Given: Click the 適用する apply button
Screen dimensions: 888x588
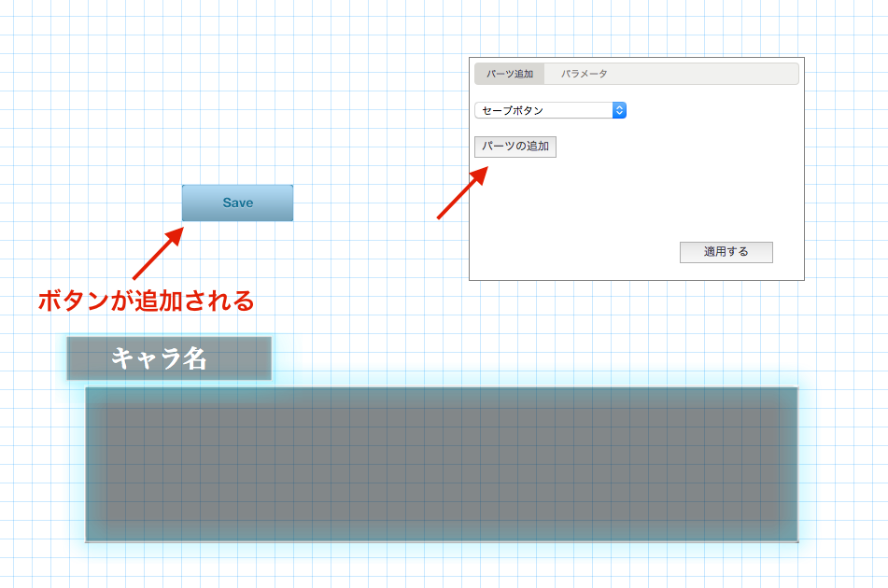Looking at the screenshot, I should (x=726, y=252).
